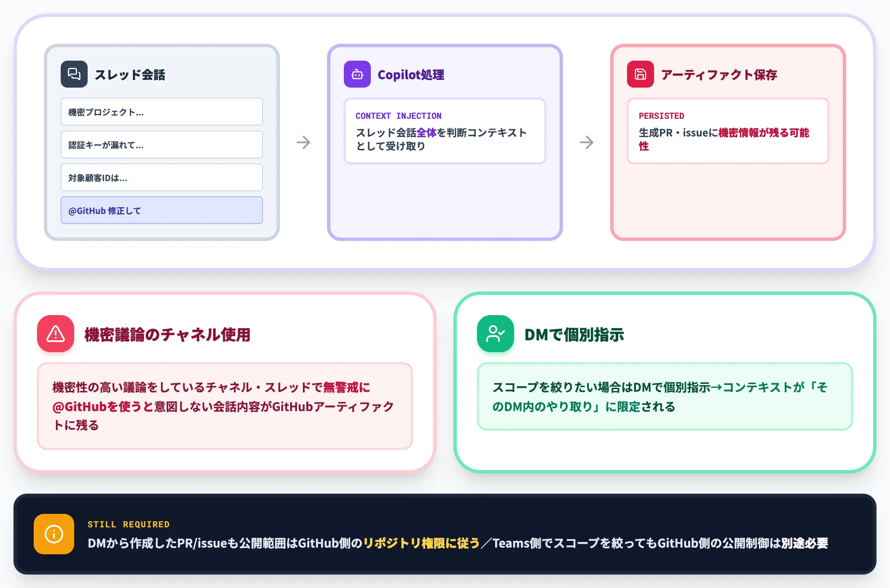Select the 対象顧客IDは... message row
This screenshot has height=588, width=890.
[162, 177]
